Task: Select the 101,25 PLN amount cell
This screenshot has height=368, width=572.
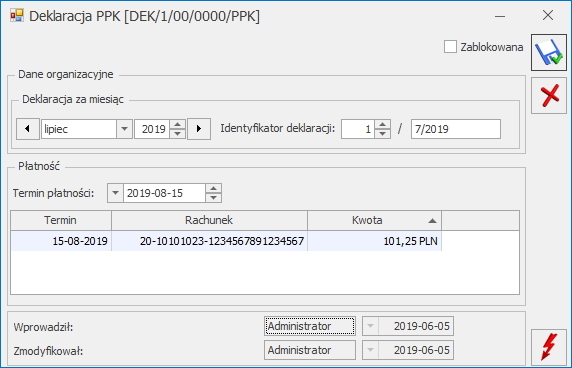Action: 375,241
